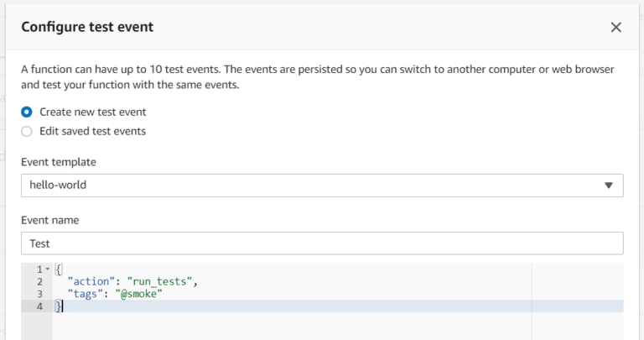Screen dimensions: 644x340
Task: Click line number 3 in the editor gutter
Action: tap(39, 294)
